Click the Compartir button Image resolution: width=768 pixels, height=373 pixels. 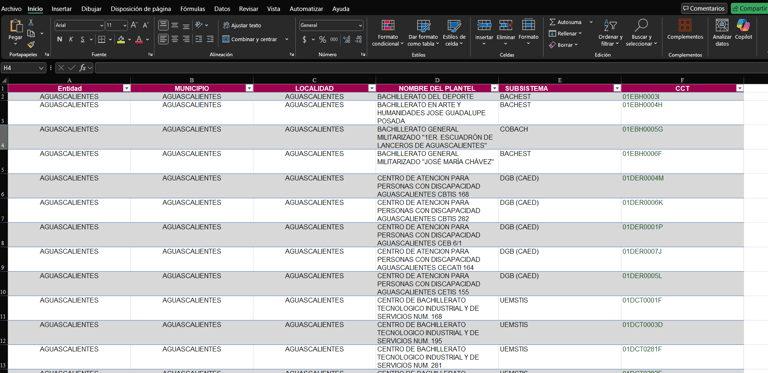coord(749,8)
